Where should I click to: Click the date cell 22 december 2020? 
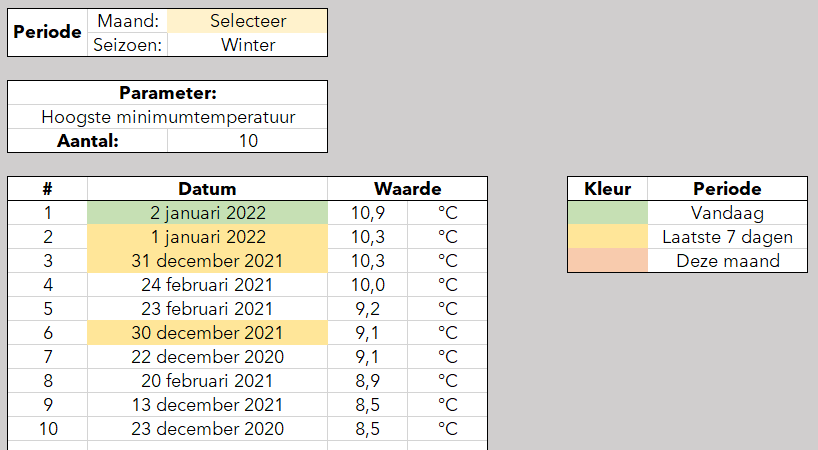tap(207, 357)
